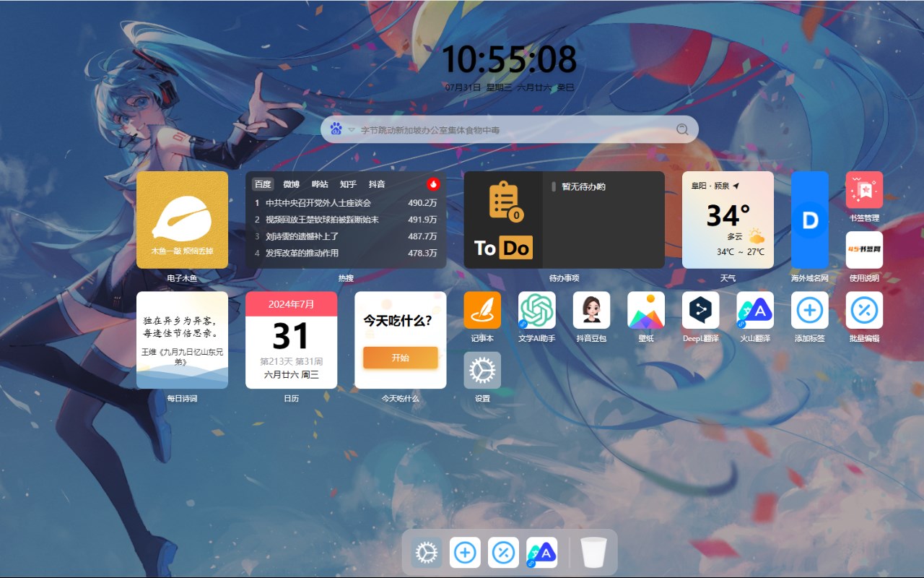
Task: Expand the search engine dropdown arrow
Action: (352, 130)
